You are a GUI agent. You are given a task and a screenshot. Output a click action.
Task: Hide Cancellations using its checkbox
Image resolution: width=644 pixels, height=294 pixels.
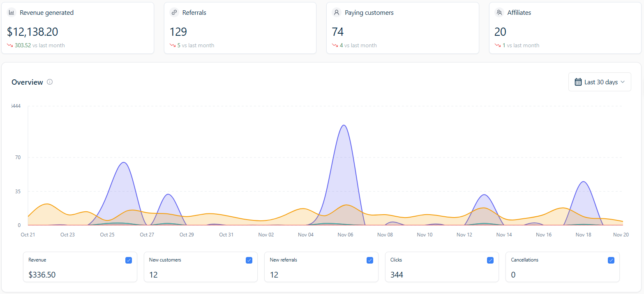point(611,260)
